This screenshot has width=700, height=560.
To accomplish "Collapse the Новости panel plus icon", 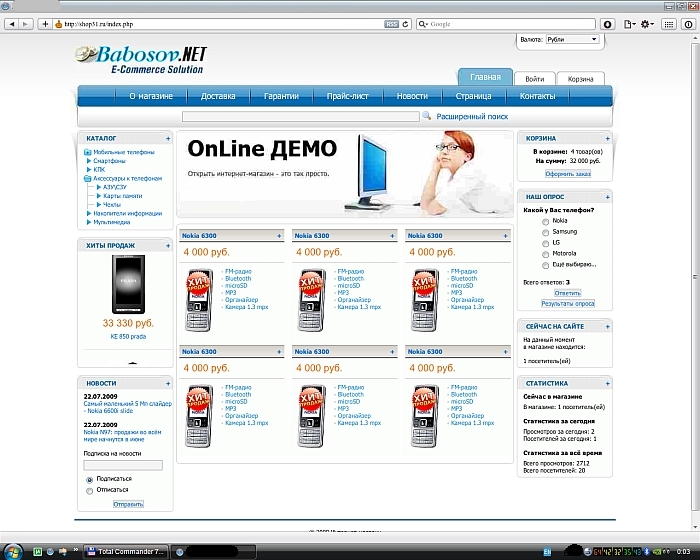I will pos(168,384).
